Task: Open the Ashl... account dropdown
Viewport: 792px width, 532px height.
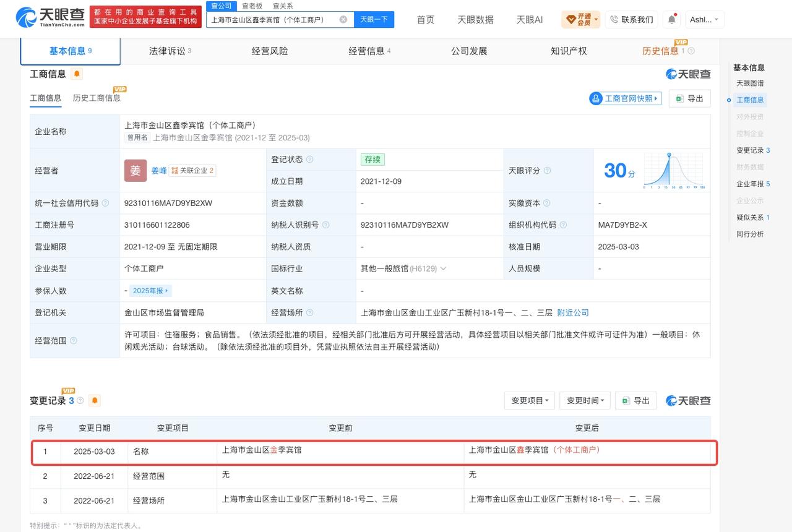Action: coord(704,19)
